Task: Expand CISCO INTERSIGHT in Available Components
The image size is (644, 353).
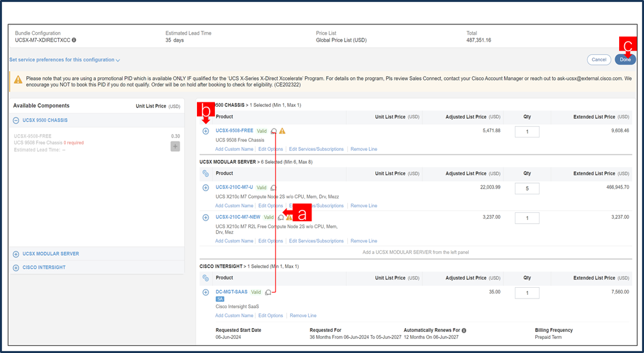Action: (15, 267)
